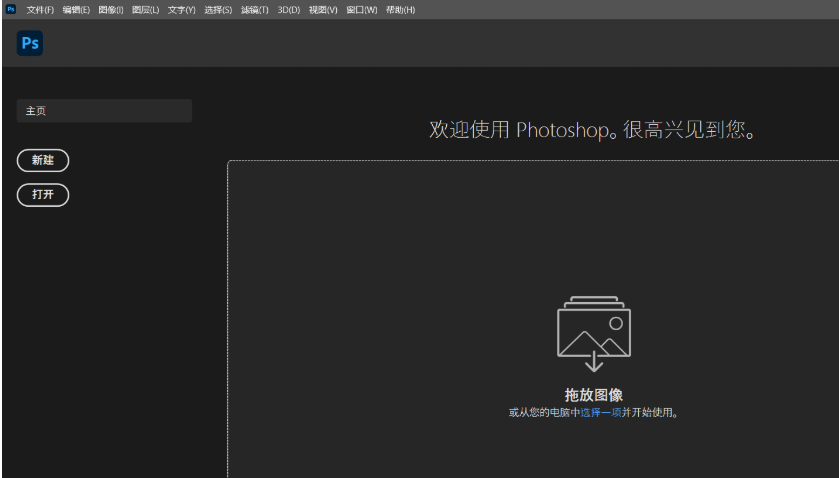The height and width of the screenshot is (478, 839).
Task: Click the 打开 button
Action: tap(43, 195)
